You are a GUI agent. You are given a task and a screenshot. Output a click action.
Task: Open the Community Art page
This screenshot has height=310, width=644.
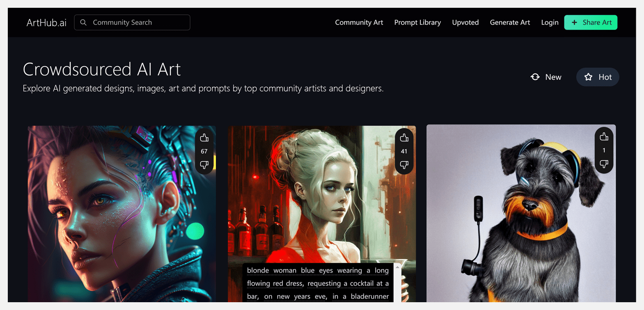(359, 23)
